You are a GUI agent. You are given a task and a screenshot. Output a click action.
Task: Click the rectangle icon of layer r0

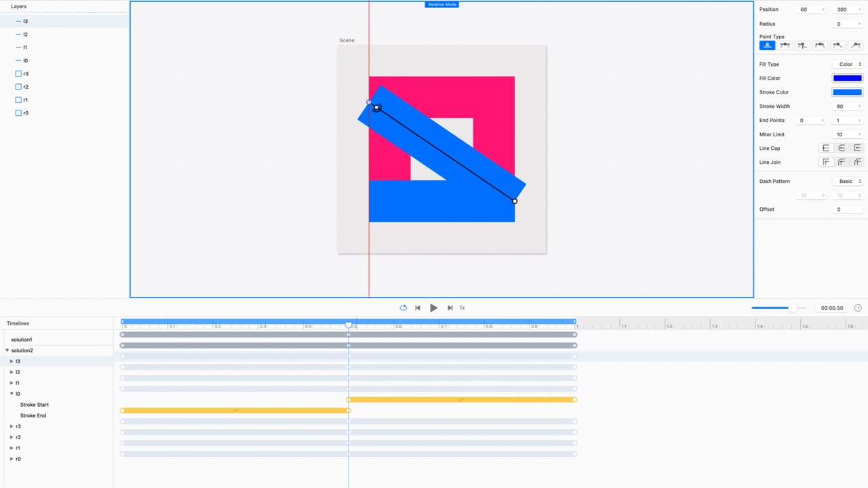[18, 113]
